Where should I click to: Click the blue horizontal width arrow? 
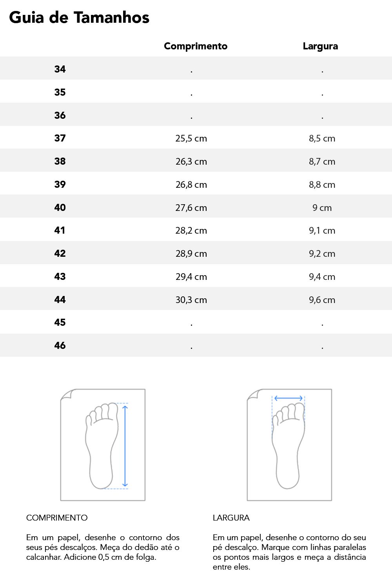(289, 398)
